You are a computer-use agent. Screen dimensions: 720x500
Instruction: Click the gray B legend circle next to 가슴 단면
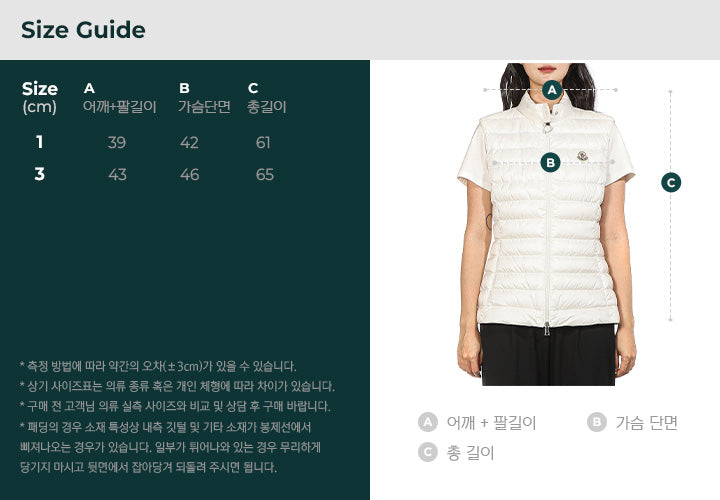pos(596,422)
